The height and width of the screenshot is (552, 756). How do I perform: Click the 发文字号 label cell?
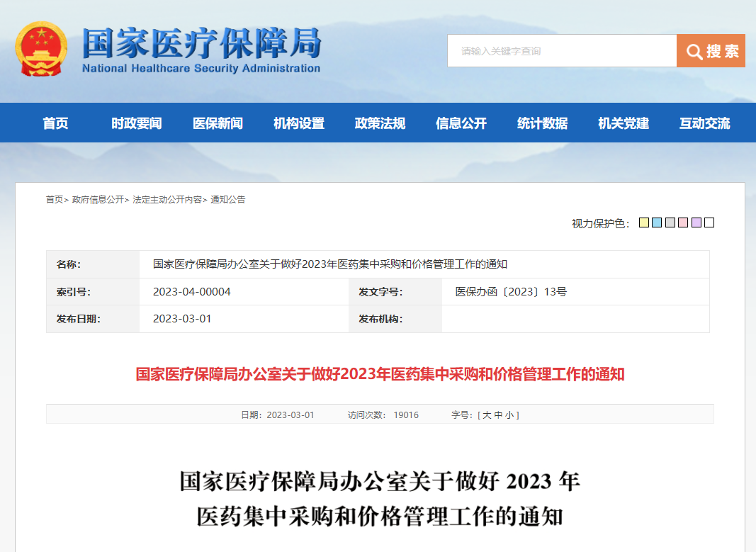pos(395,292)
